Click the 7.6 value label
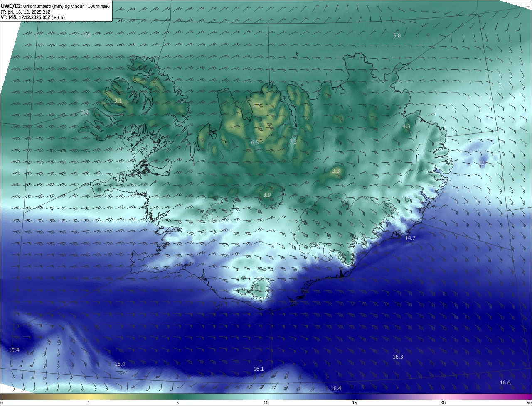The width and height of the screenshot is (532, 406). [x=87, y=36]
